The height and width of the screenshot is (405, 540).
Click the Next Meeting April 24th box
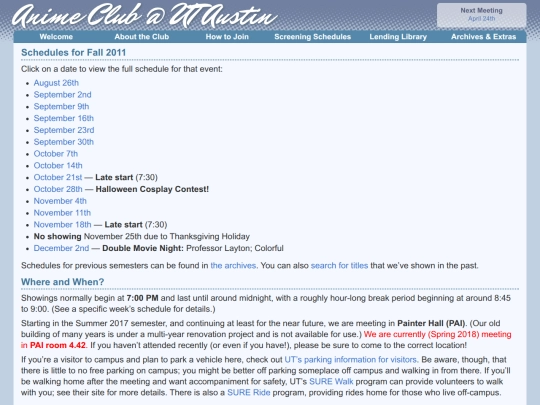click(481, 15)
